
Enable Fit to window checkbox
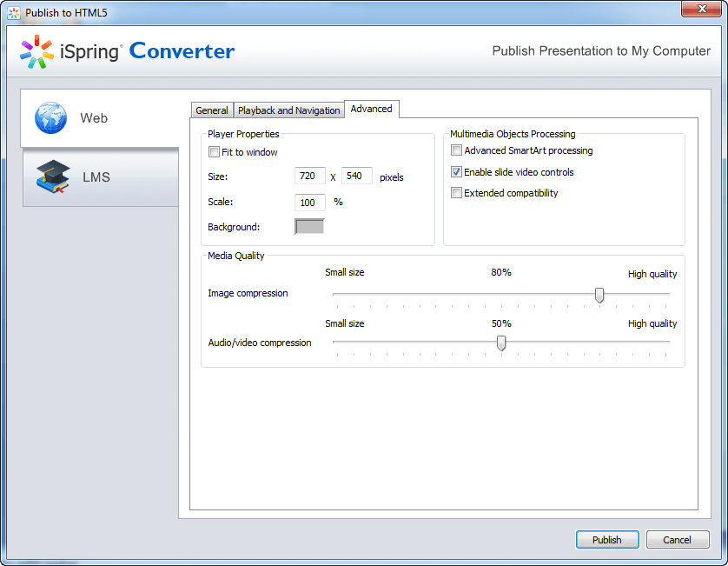coord(214,152)
